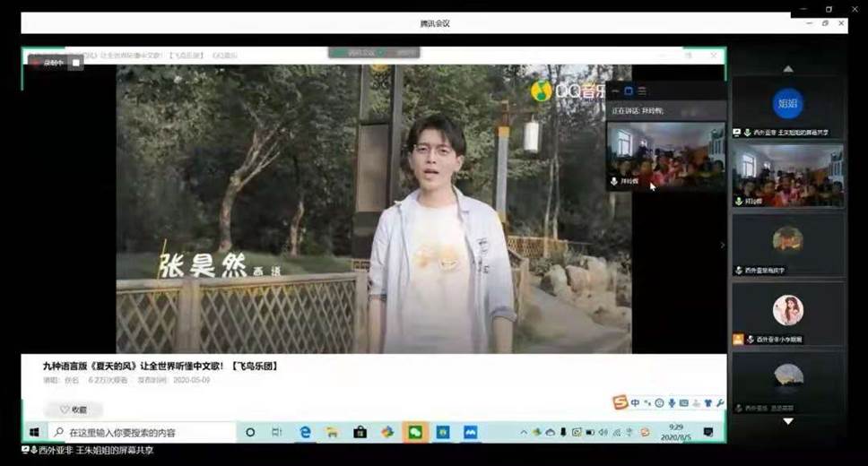Open Microsoft Edge from the taskbar
This screenshot has width=868, height=466.
[x=305, y=432]
